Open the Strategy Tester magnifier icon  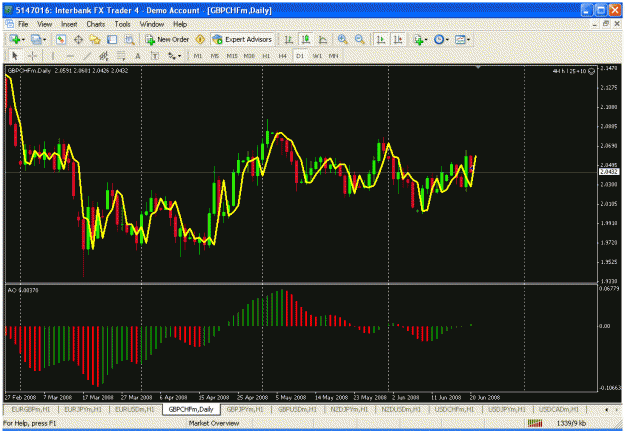tap(130, 39)
